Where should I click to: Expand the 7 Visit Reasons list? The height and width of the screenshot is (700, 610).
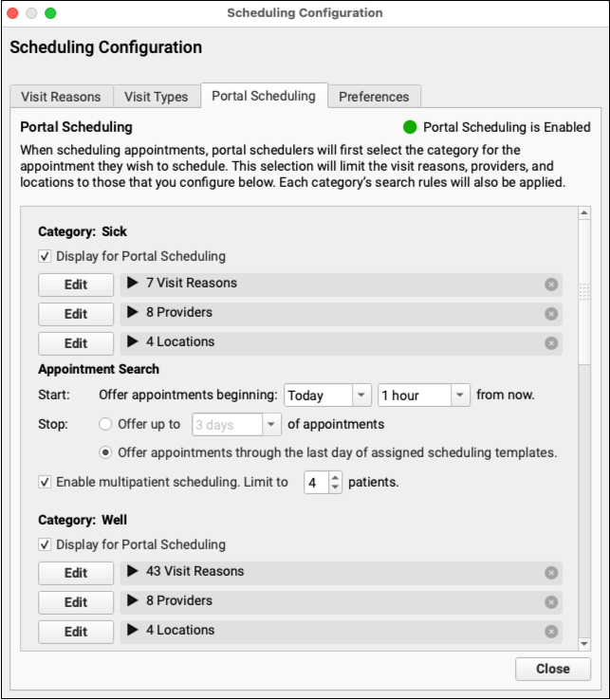133,284
